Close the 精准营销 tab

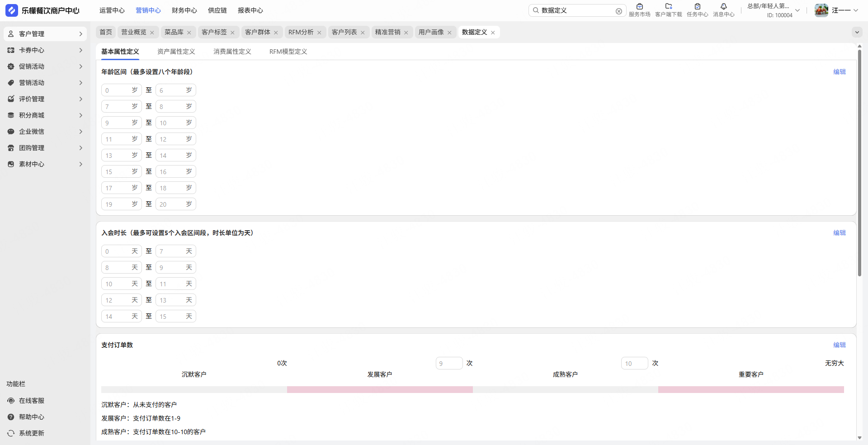(406, 33)
